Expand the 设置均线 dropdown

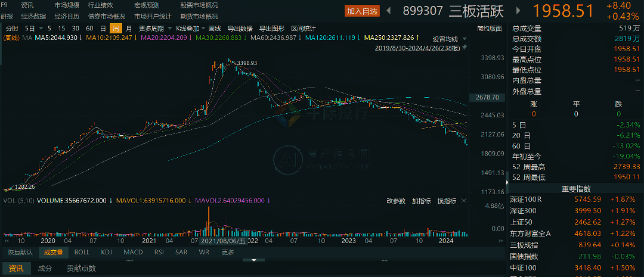point(464,39)
